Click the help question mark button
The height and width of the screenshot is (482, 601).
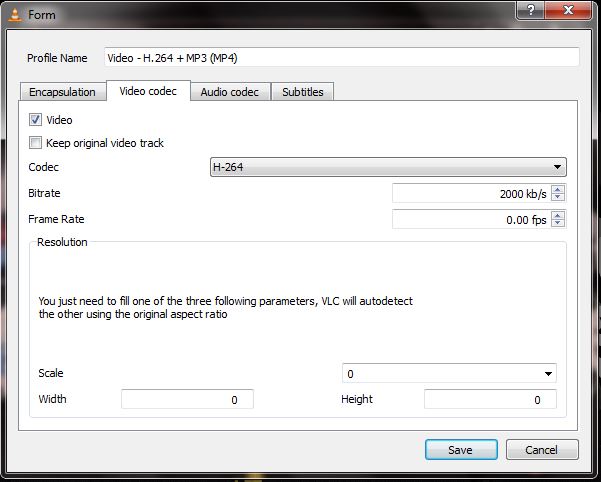click(x=531, y=10)
